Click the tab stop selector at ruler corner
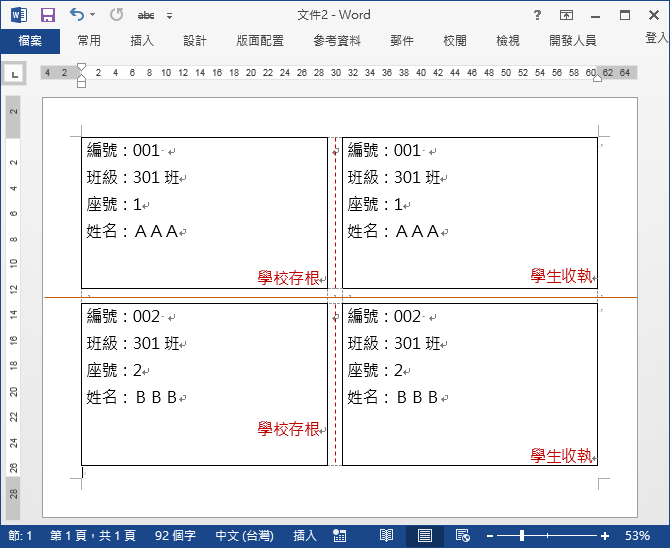Screen dimensions: 670x548 15,74
